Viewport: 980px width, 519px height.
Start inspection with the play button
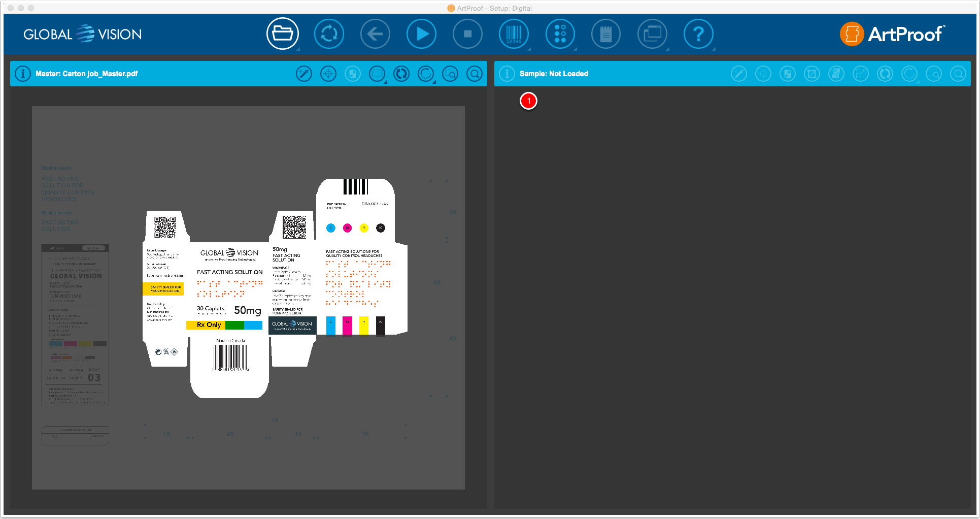coord(421,34)
